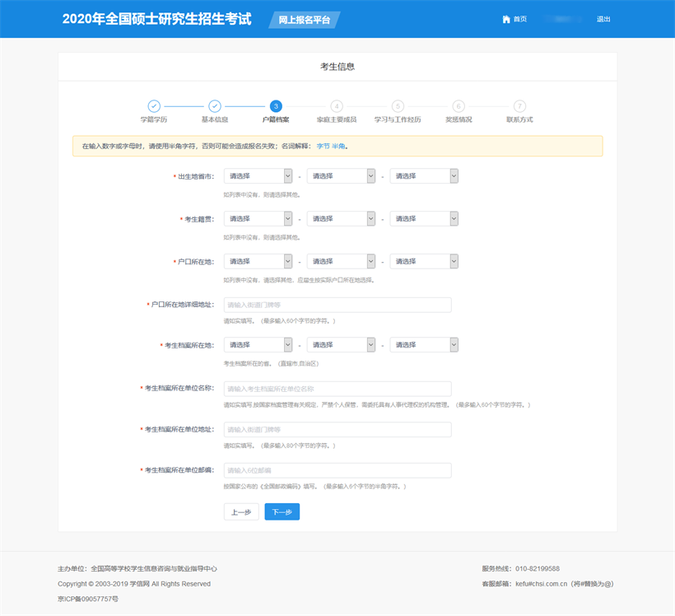Viewport: 675px width, 616px height.
Task: Click the completed 学籍学历 step checkmark
Action: 154,106
